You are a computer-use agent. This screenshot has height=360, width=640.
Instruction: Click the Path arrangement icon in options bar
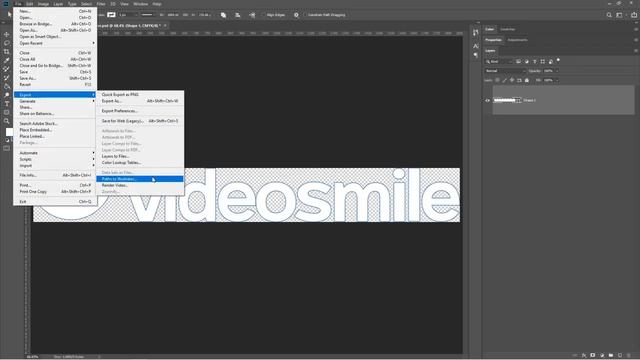coord(252,15)
